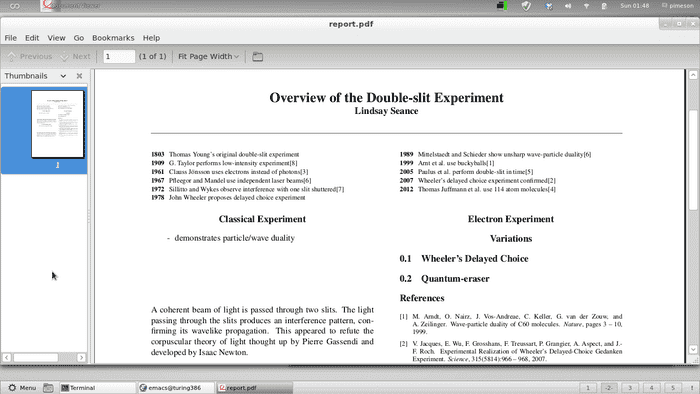This screenshot has width=700, height=394.
Task: Click 'demonstrates particle/wave duality' bullet
Action: pyautogui.click(x=234, y=238)
